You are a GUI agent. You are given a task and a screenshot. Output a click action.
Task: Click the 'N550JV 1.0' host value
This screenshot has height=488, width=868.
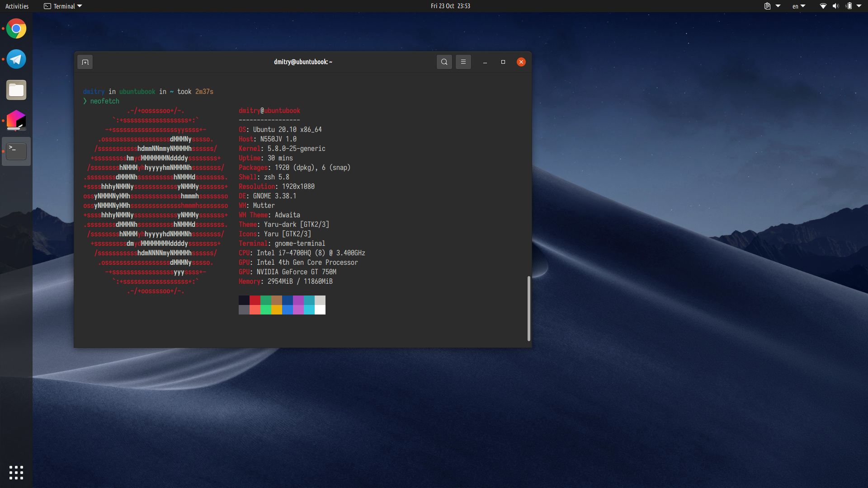click(278, 139)
